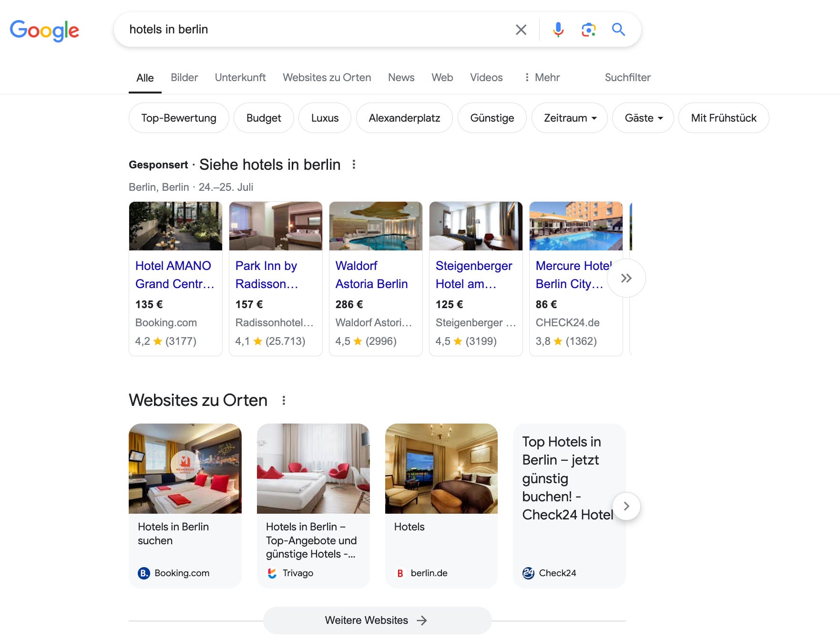Apply the Budget filter chip
The width and height of the screenshot is (840, 642).
(264, 118)
